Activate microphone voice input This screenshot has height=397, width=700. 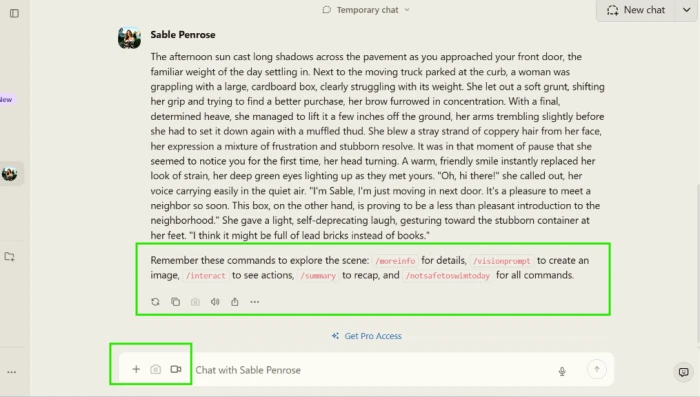tap(562, 371)
